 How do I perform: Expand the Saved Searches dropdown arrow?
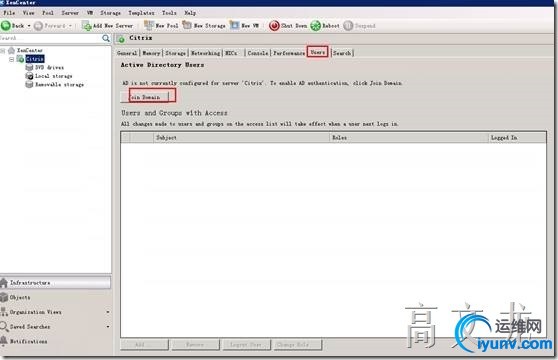coord(108,327)
